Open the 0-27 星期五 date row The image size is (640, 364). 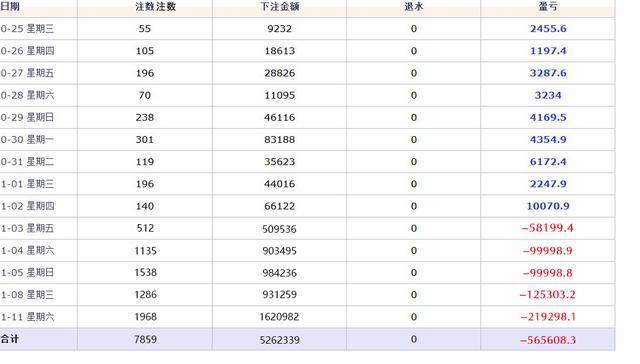(x=27, y=73)
